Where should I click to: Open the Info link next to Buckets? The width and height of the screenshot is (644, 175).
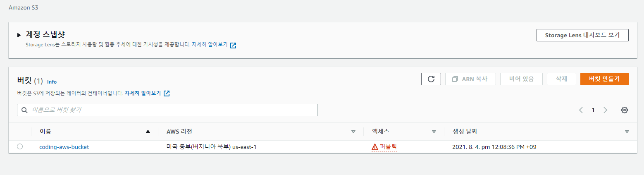pos(52,82)
